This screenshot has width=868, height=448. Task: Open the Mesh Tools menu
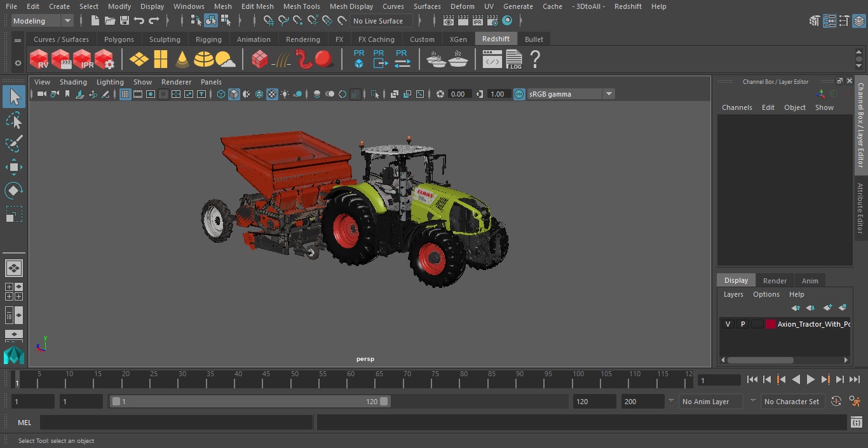coord(301,6)
